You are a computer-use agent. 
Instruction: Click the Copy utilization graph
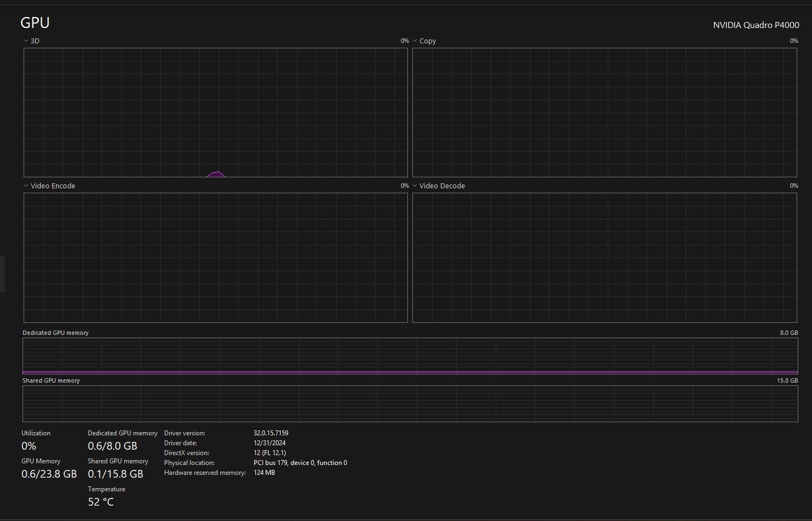pos(604,113)
